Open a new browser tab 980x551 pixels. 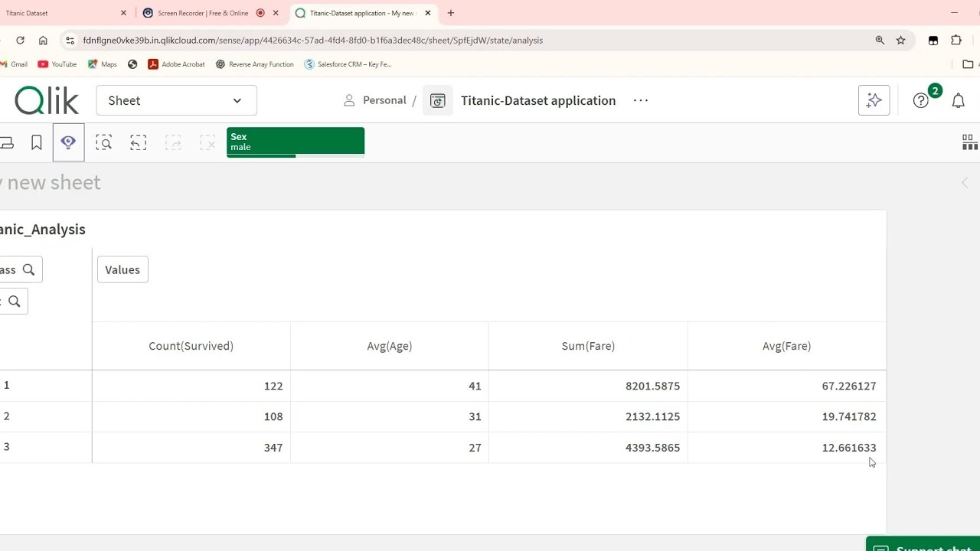click(451, 13)
